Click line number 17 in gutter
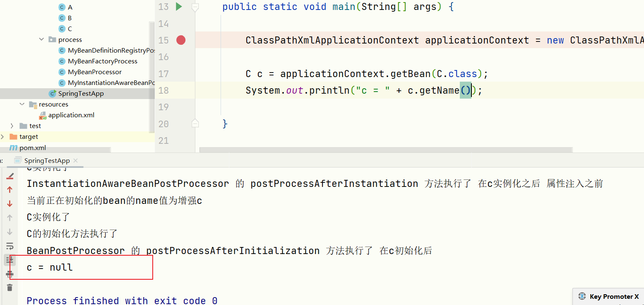 (163, 74)
